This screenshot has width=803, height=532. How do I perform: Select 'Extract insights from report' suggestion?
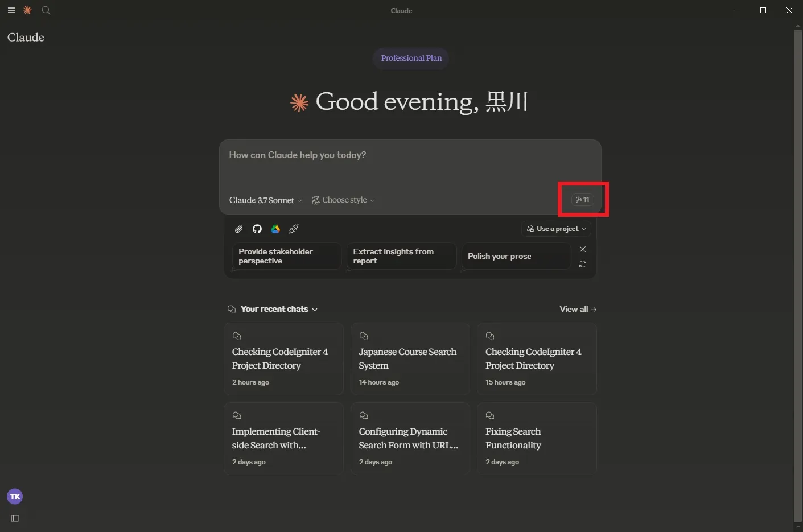(x=401, y=256)
